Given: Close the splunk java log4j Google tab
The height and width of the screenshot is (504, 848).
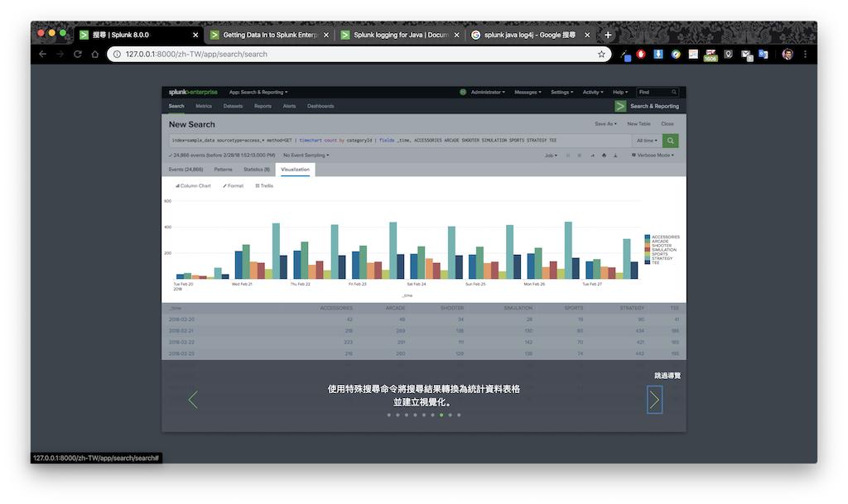Looking at the screenshot, I should coord(587,35).
